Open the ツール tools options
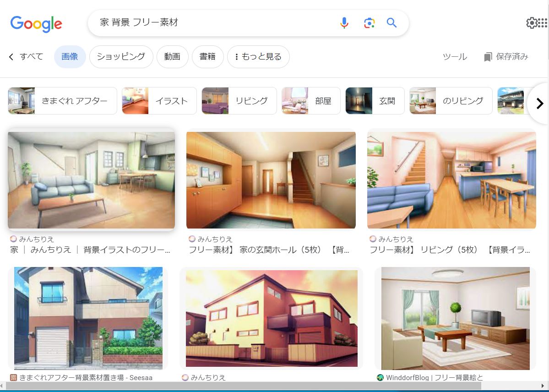This screenshot has width=549, height=392. tap(455, 57)
